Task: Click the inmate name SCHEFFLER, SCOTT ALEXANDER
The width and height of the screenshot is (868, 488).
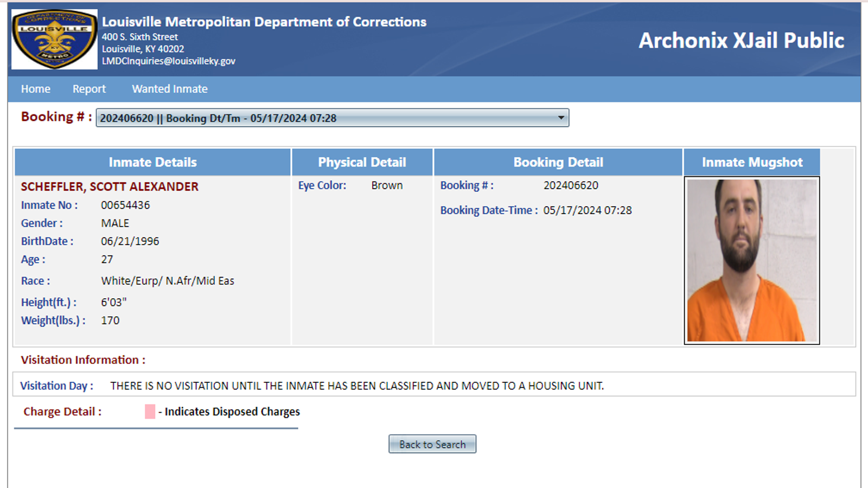Action: click(110, 187)
